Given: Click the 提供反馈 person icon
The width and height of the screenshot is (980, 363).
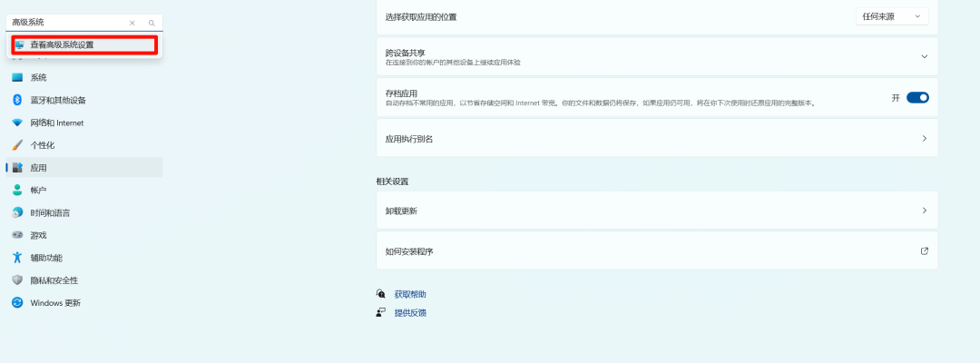Looking at the screenshot, I should [x=380, y=312].
